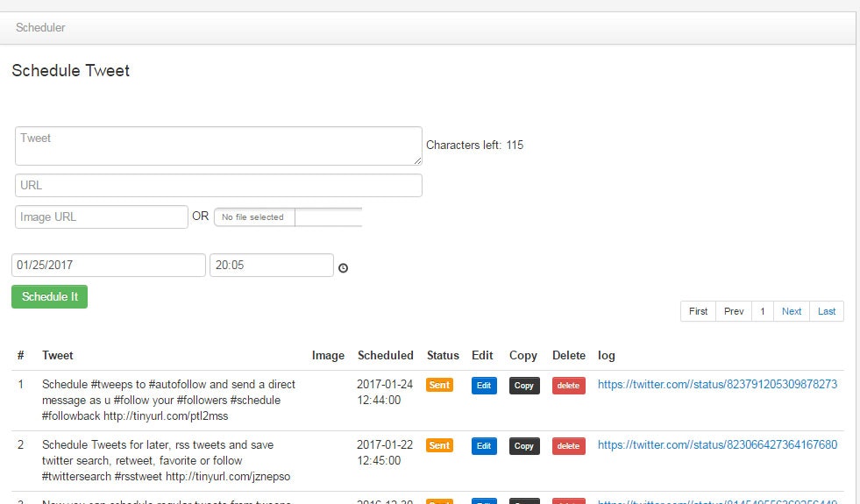860x504 pixels.
Task: Click the Schedule Tweet heading
Action: [x=71, y=71]
